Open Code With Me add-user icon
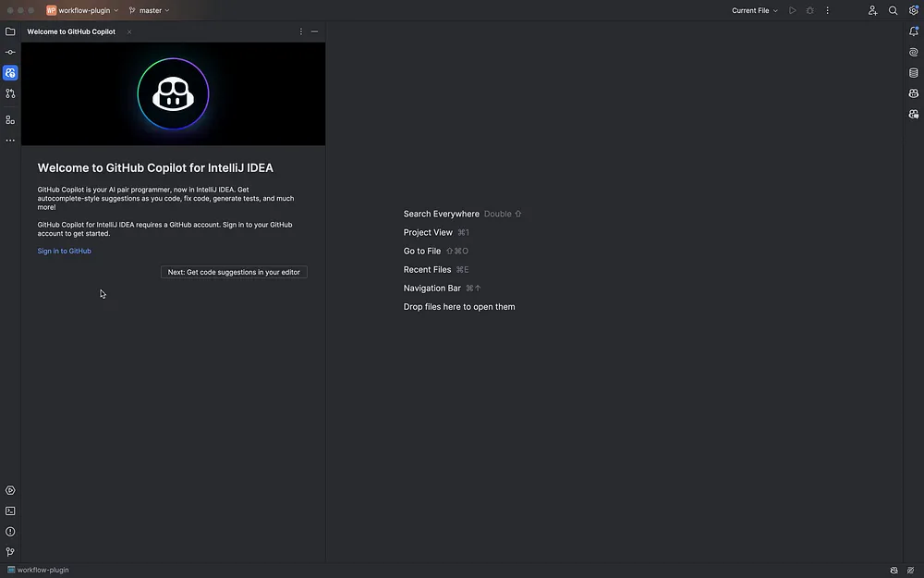This screenshot has height=578, width=924. [873, 10]
